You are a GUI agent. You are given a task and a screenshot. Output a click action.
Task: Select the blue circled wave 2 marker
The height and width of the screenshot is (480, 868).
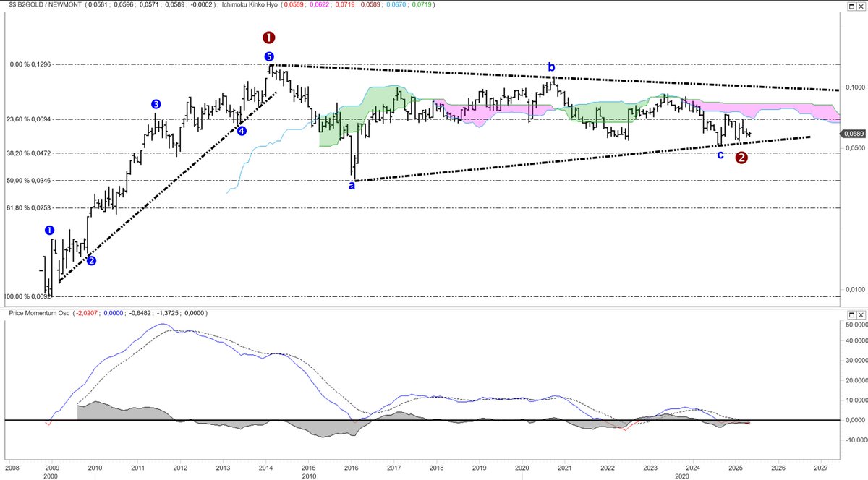point(92,261)
